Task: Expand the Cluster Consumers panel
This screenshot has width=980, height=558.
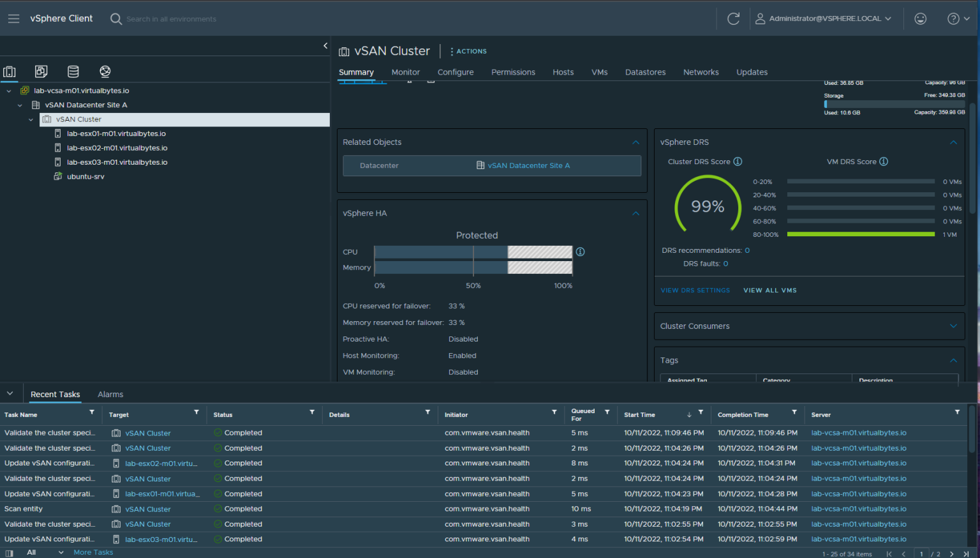Action: click(953, 326)
